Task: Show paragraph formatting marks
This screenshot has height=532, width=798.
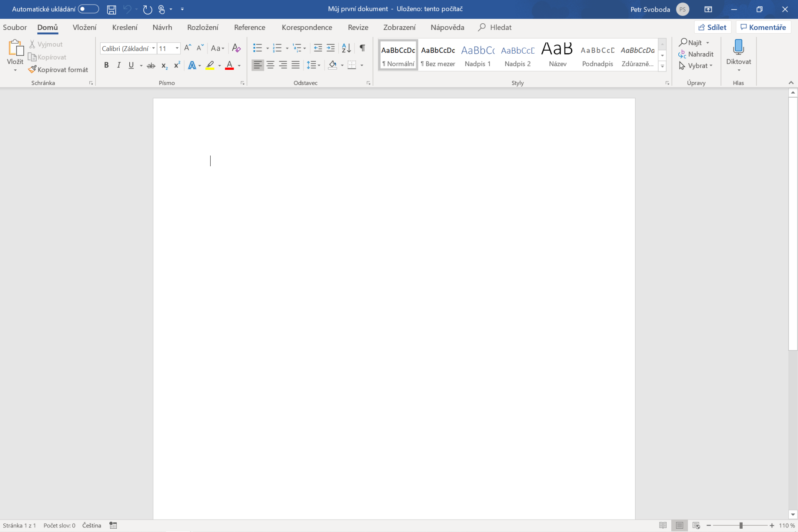Action: click(362, 48)
